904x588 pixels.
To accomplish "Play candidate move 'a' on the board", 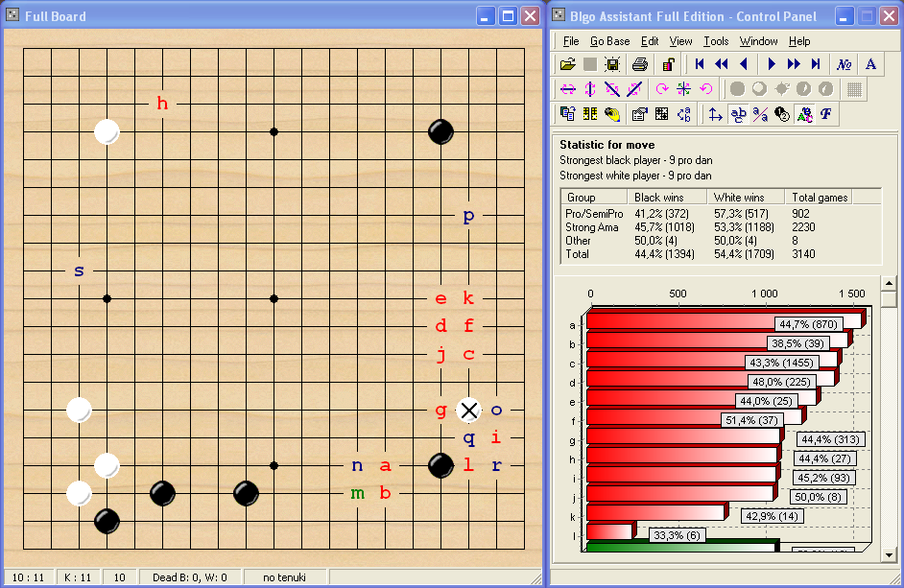I will pos(385,465).
